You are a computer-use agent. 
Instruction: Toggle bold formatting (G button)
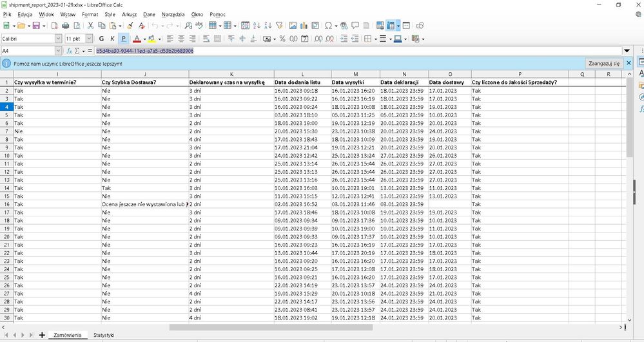coord(101,39)
